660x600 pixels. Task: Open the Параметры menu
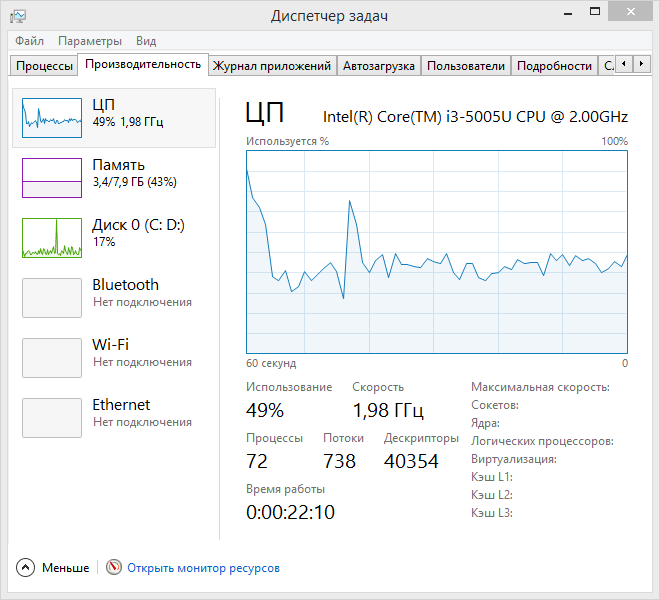(90, 41)
